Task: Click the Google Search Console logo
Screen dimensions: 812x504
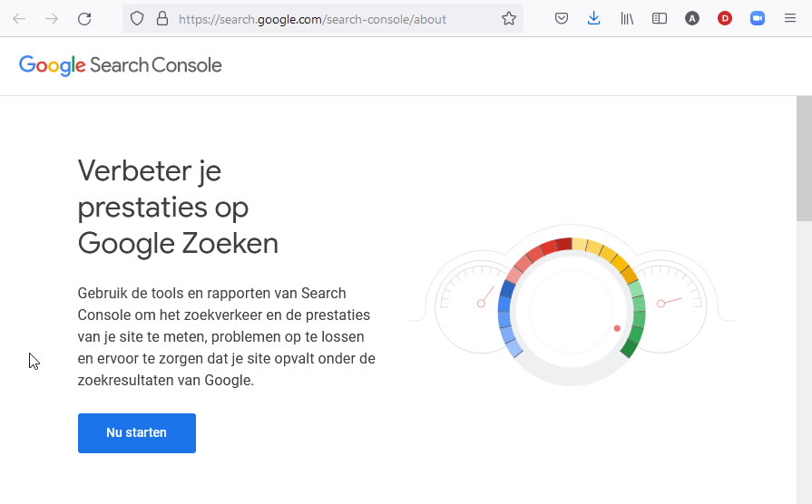Action: point(120,65)
